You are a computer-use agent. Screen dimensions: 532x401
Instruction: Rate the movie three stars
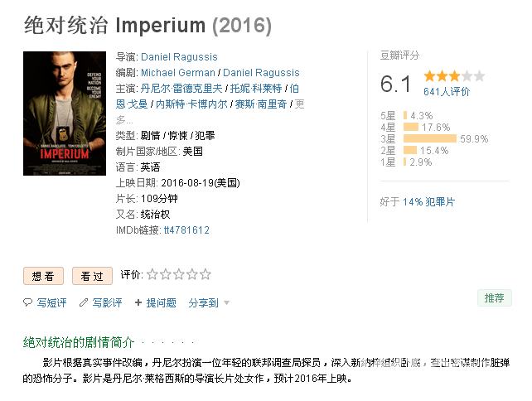tap(179, 274)
